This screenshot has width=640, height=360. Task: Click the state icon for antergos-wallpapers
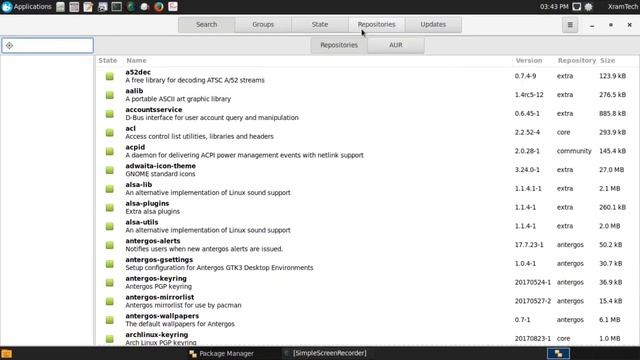[109, 320]
